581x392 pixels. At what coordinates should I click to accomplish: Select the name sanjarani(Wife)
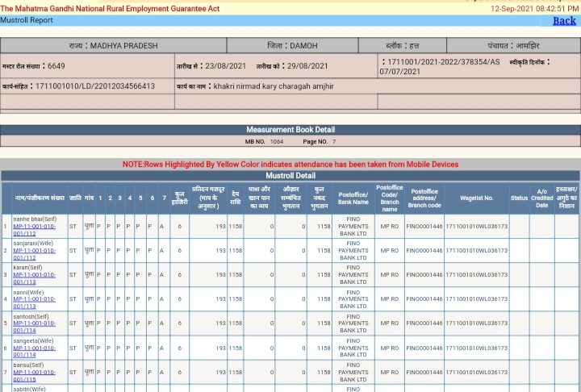click(x=33, y=244)
